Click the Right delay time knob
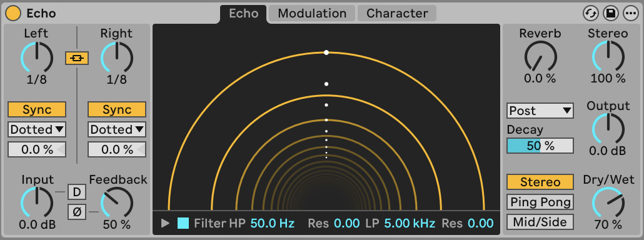 click(x=117, y=57)
